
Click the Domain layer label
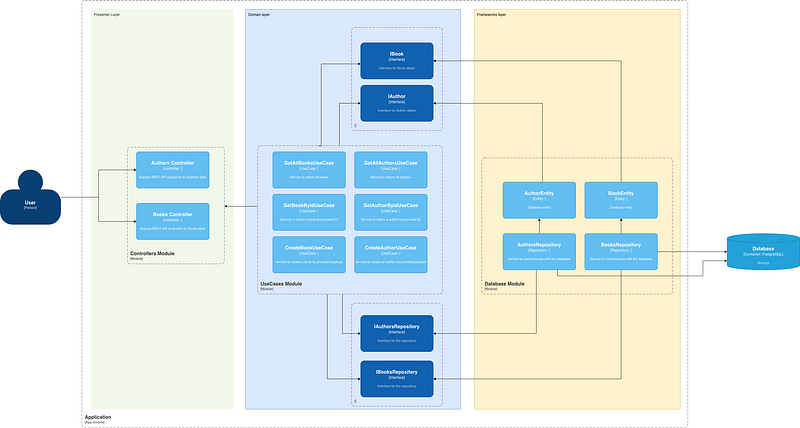(259, 15)
